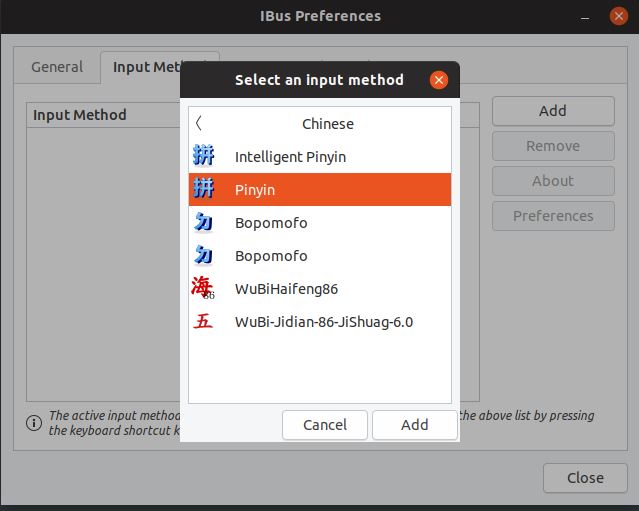Screen dimensions: 639x511
Task: Click the first Bopomofo entry's icon
Action: click(203, 223)
